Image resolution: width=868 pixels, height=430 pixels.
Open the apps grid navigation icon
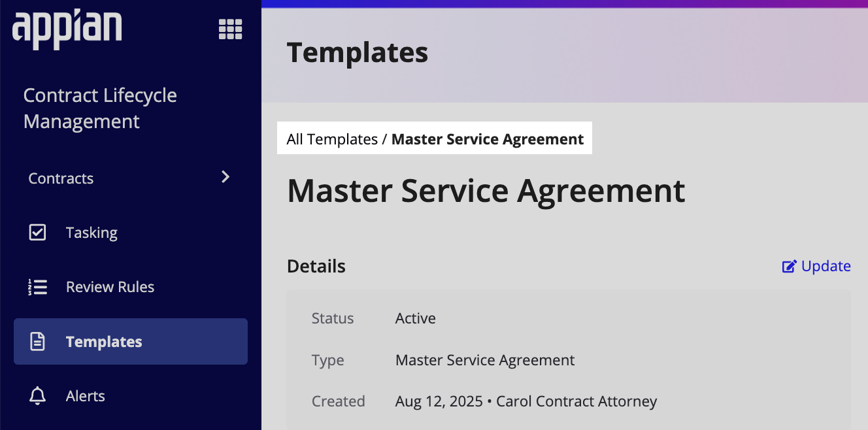coord(230,29)
